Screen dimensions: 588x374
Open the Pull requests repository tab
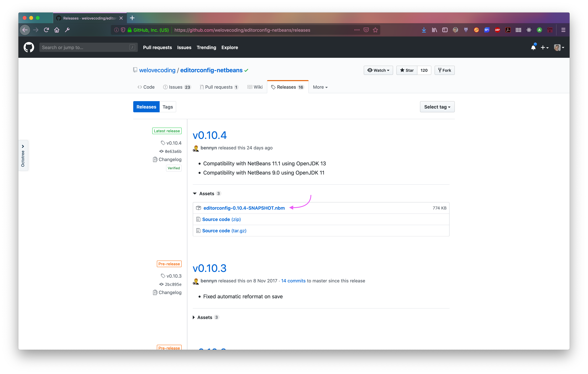click(219, 87)
